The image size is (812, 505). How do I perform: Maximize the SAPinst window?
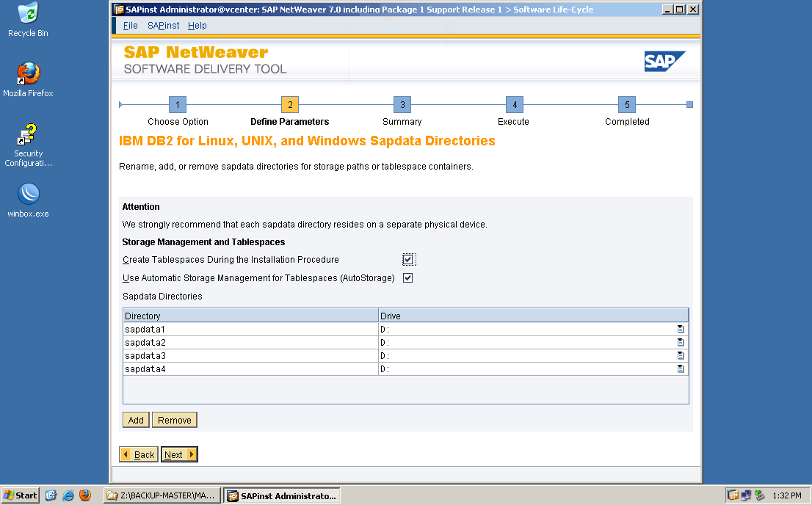(x=679, y=10)
